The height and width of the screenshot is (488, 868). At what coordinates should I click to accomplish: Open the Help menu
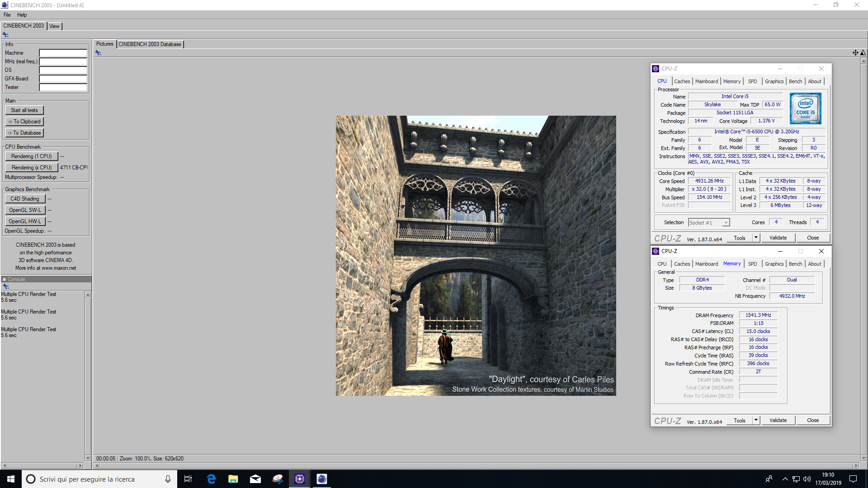pos(22,15)
